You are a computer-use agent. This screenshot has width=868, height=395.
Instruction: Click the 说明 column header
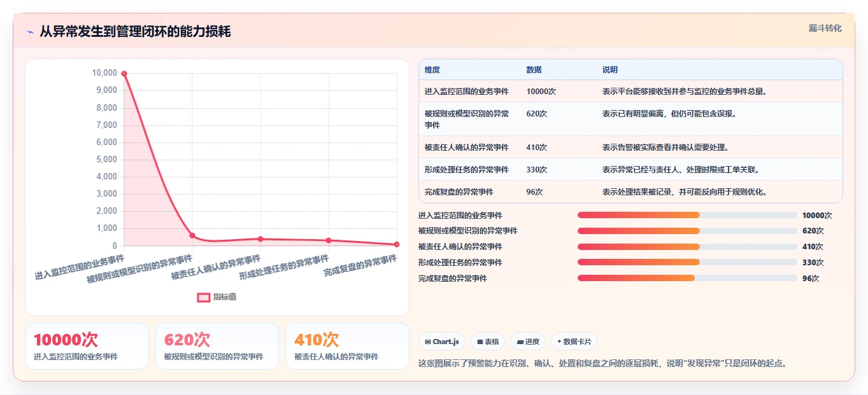pos(610,70)
